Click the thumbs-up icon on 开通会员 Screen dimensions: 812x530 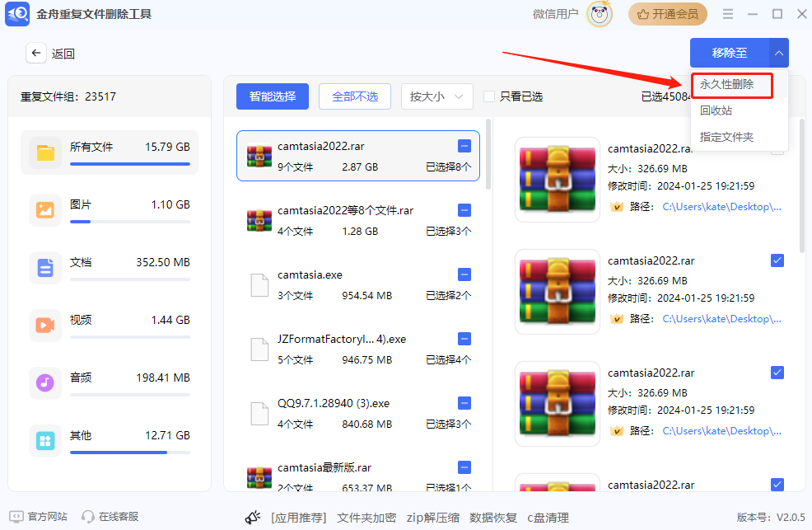click(x=642, y=14)
